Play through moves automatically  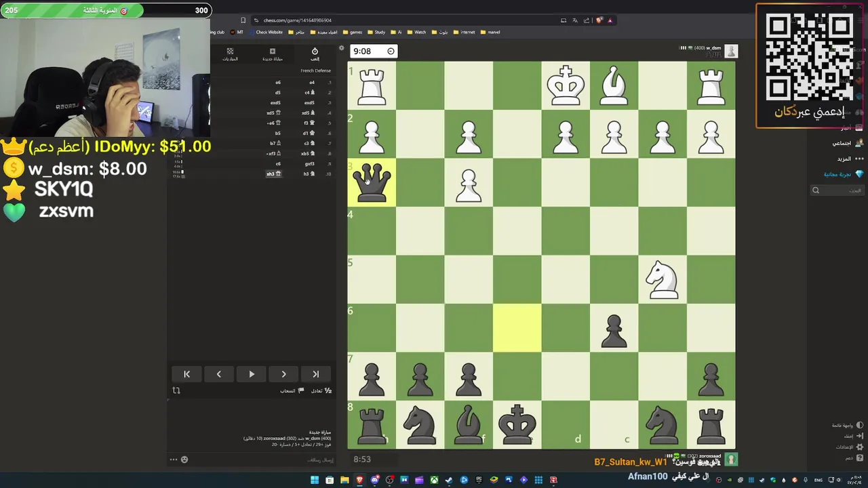pyautogui.click(x=252, y=374)
